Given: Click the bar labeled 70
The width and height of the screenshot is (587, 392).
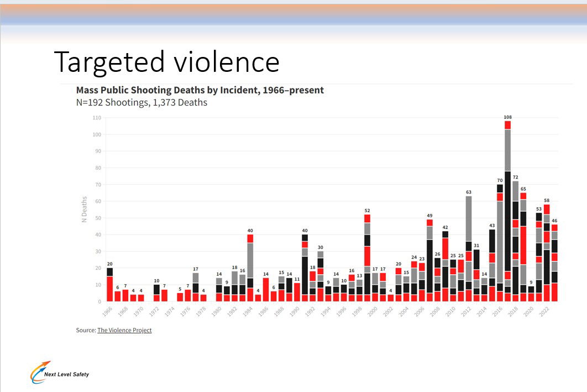Looking at the screenshot, I should pyautogui.click(x=500, y=242).
